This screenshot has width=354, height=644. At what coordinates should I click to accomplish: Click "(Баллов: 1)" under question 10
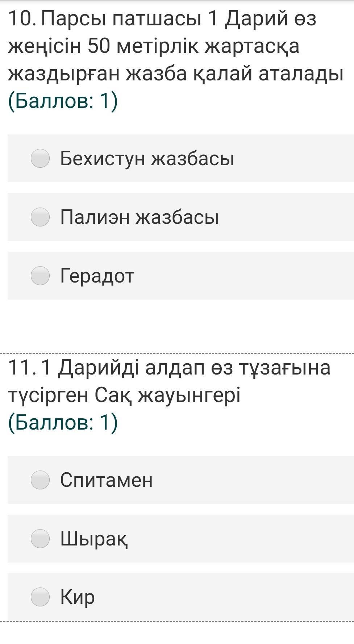pos(63,101)
